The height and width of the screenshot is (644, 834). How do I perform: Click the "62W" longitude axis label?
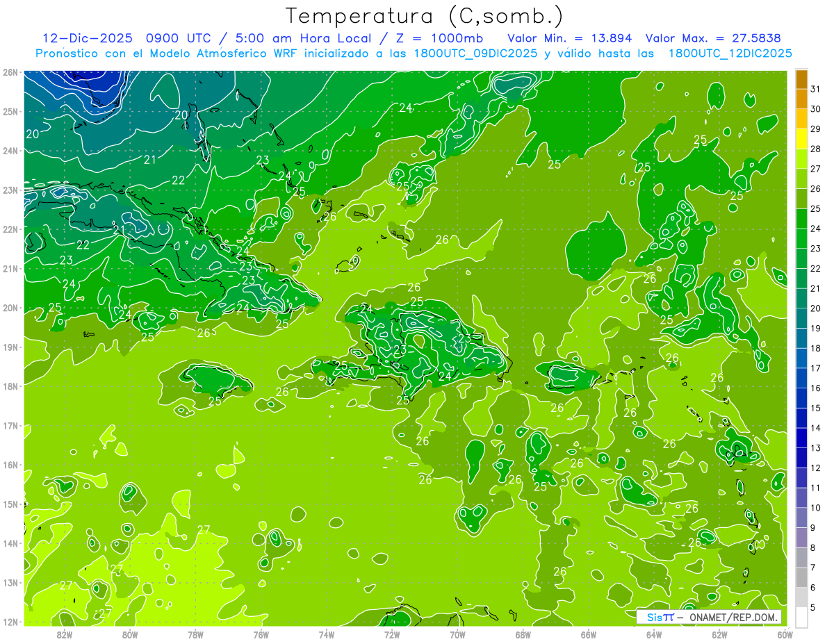click(719, 634)
